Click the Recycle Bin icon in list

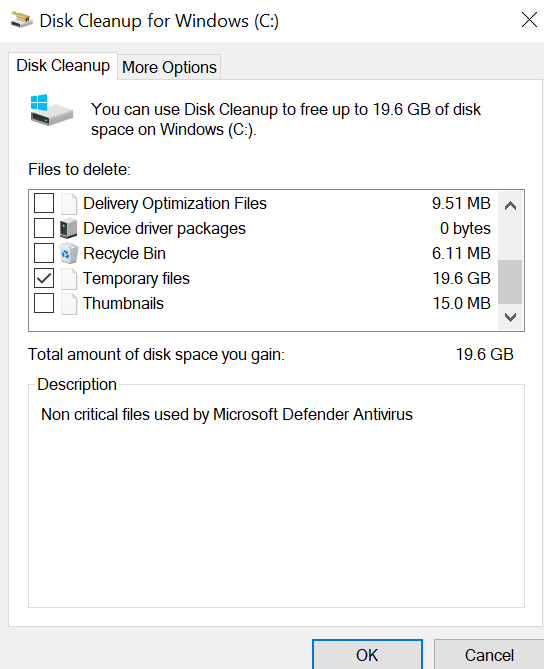coord(69,253)
